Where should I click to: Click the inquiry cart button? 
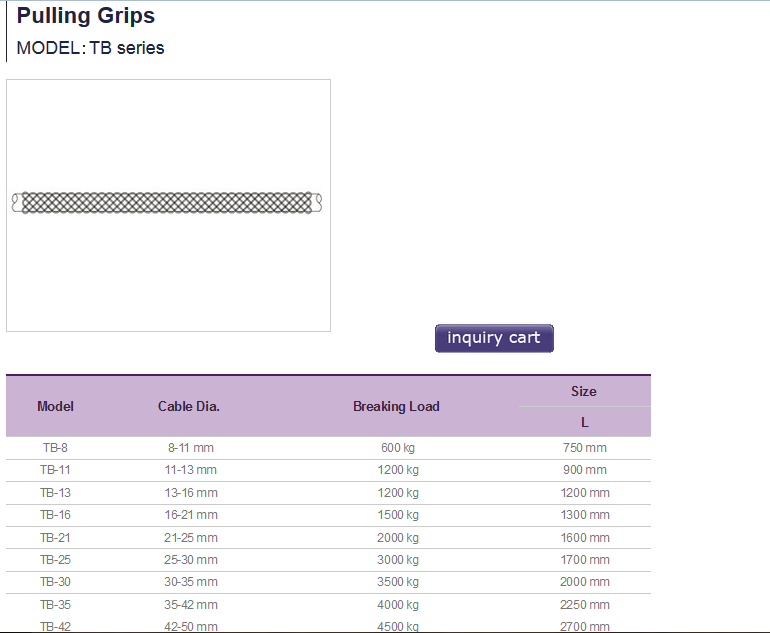tap(494, 338)
